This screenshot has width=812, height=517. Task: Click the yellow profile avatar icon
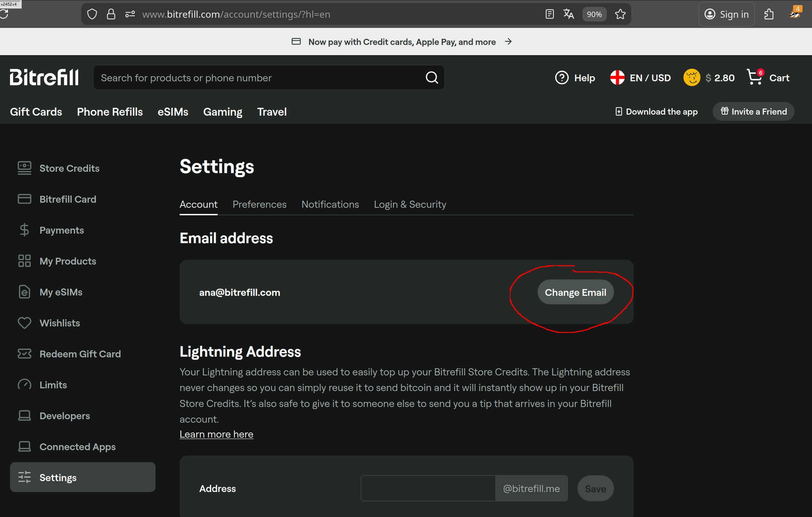click(x=691, y=78)
